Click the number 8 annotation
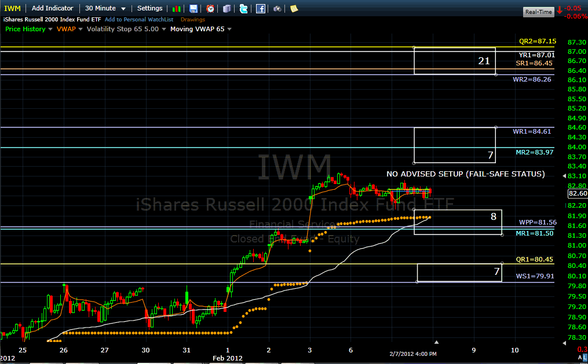Viewport: 588px width, 364px height. (x=494, y=216)
